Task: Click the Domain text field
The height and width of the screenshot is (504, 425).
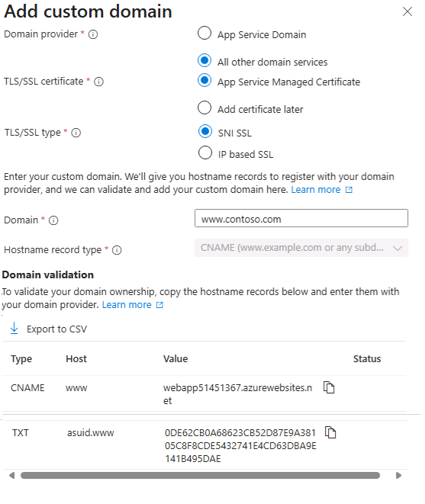Action: 301,218
